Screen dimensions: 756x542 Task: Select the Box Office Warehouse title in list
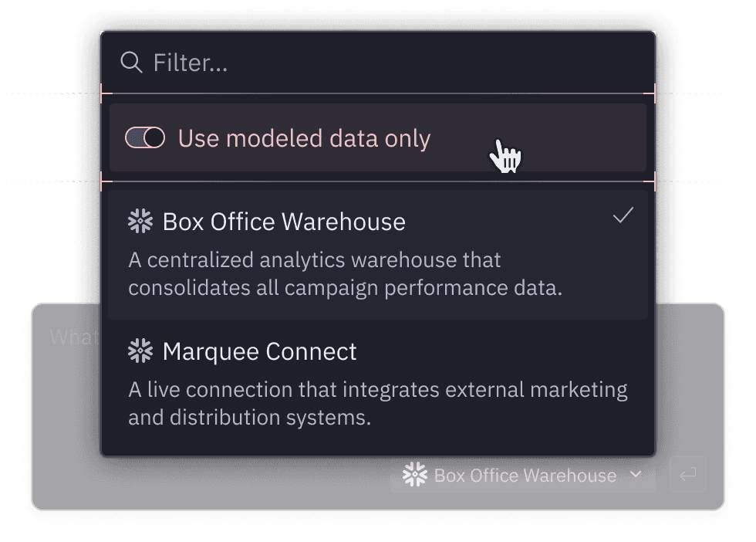click(x=284, y=222)
